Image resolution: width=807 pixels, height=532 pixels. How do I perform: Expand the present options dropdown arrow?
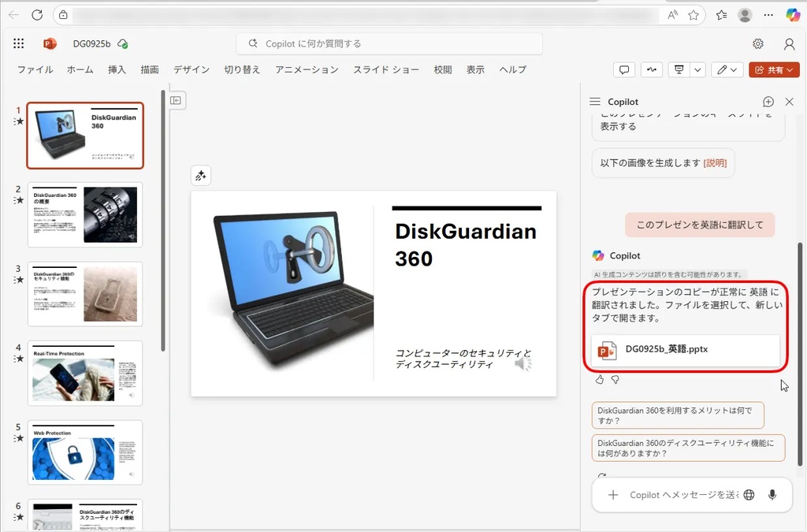698,69
